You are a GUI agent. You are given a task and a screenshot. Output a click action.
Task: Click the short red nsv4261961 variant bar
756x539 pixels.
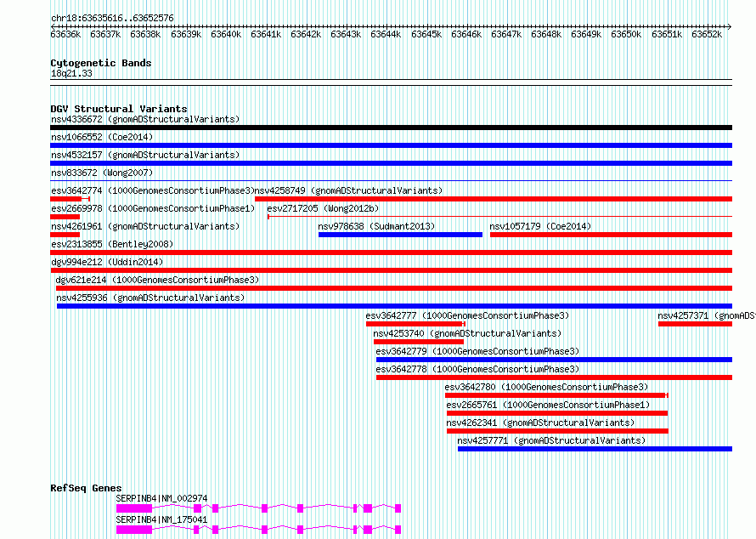65,235
